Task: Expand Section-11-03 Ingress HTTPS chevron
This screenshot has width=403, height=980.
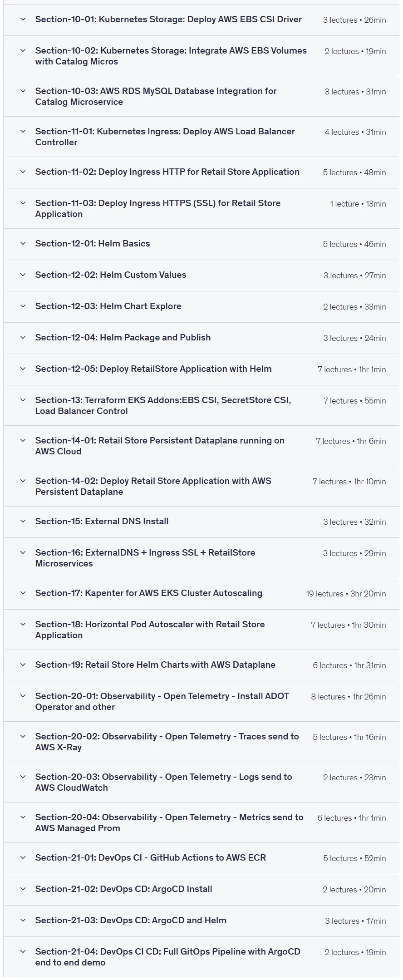Action: [x=23, y=203]
